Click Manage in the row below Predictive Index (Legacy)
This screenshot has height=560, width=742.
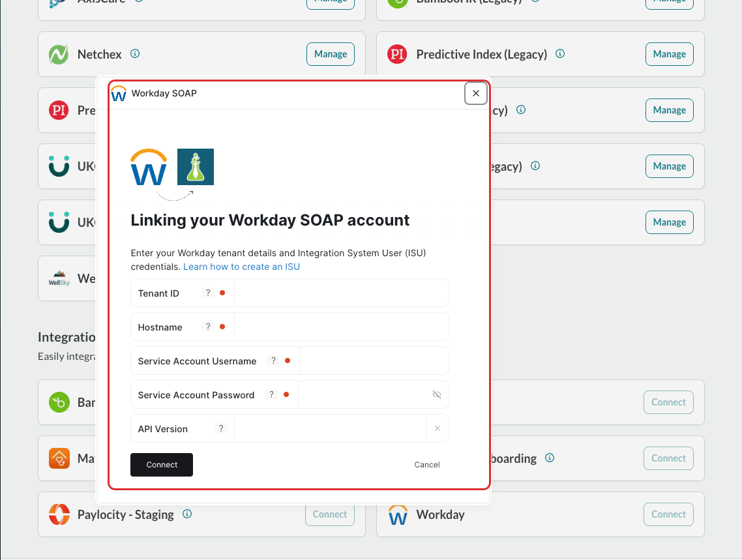[x=669, y=110]
